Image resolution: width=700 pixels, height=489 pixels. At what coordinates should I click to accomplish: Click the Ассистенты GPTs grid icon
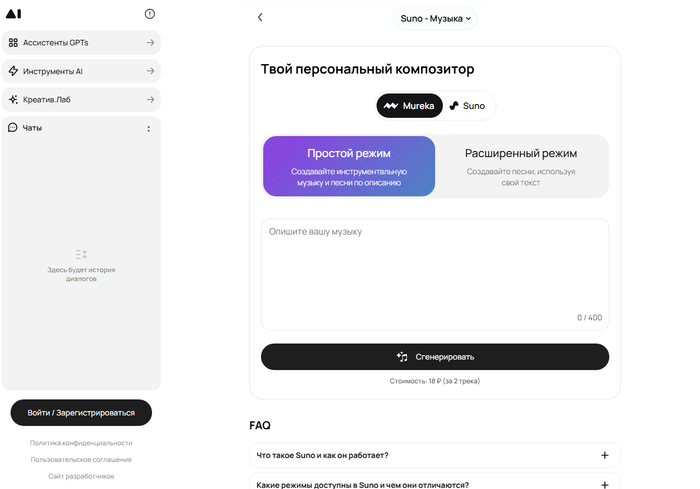pos(13,43)
